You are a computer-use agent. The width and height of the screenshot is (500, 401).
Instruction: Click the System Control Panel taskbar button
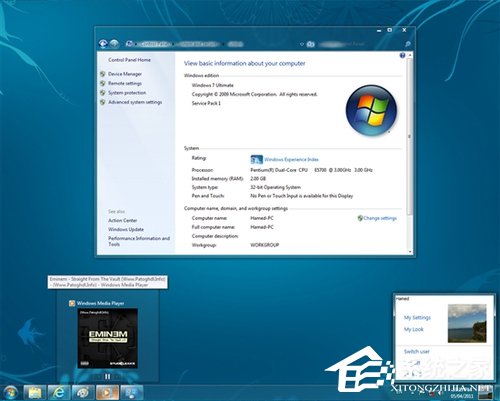pyautogui.click(x=132, y=393)
